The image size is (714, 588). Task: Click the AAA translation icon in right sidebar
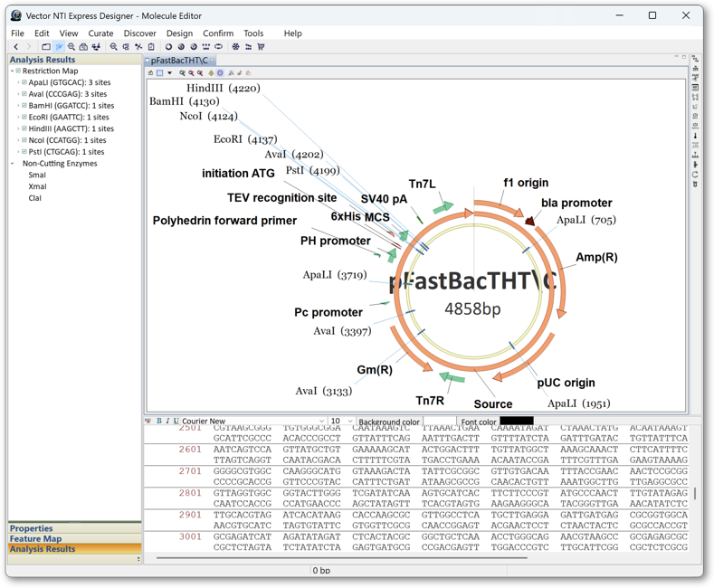click(695, 155)
